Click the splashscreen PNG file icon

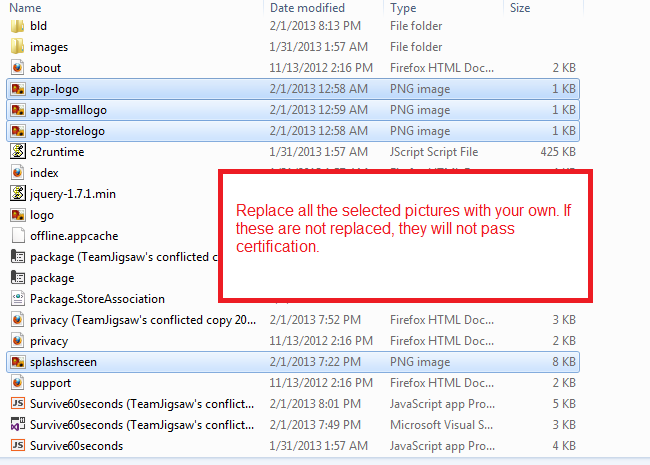coord(17,361)
